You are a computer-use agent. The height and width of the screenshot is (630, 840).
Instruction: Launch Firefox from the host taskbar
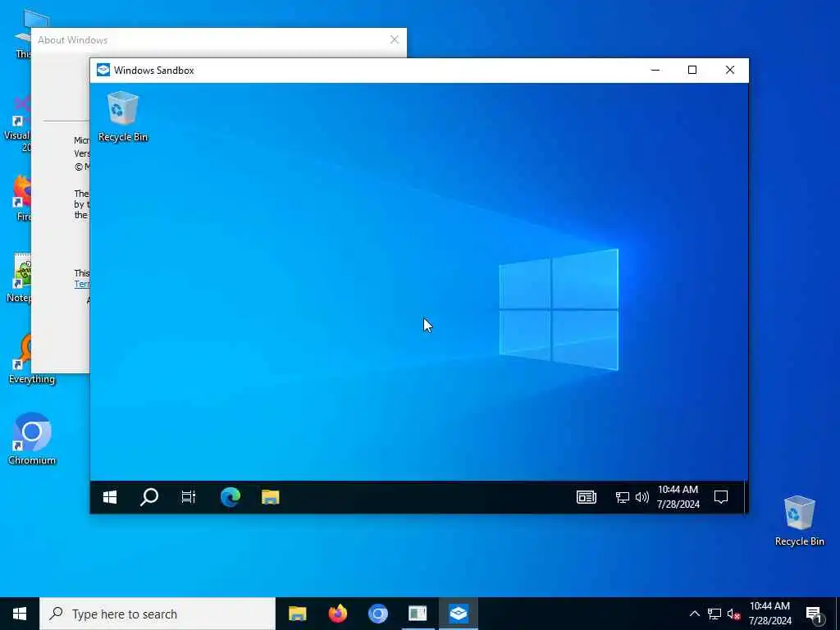pos(337,614)
